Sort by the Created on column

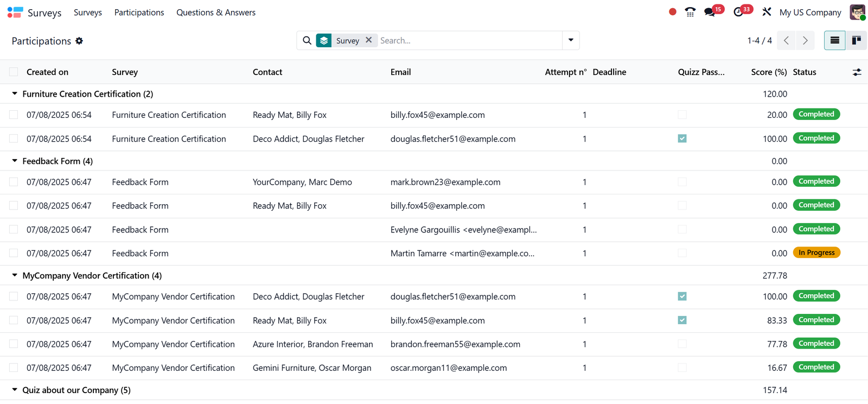47,72
